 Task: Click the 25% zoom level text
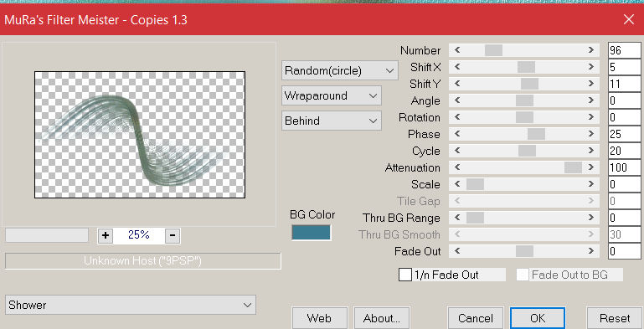click(x=139, y=235)
